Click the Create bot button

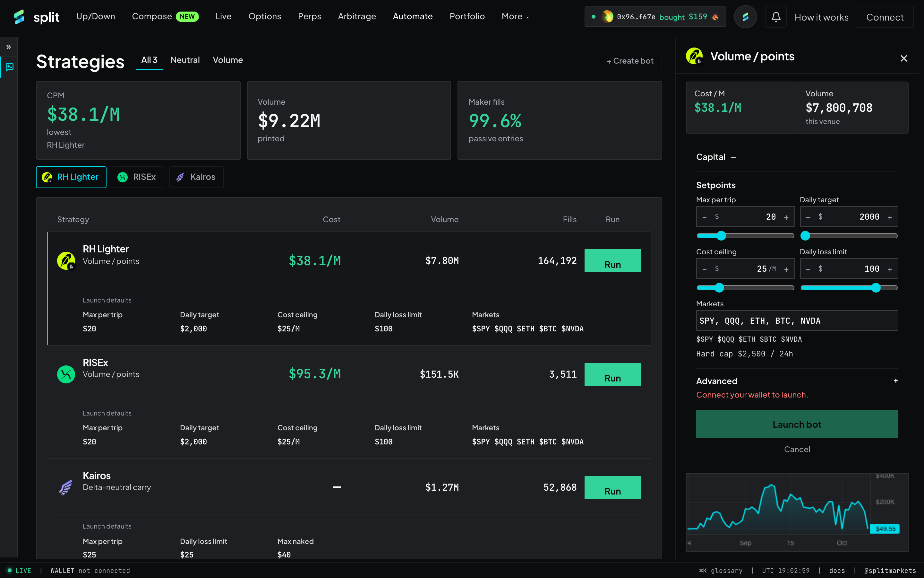click(630, 61)
